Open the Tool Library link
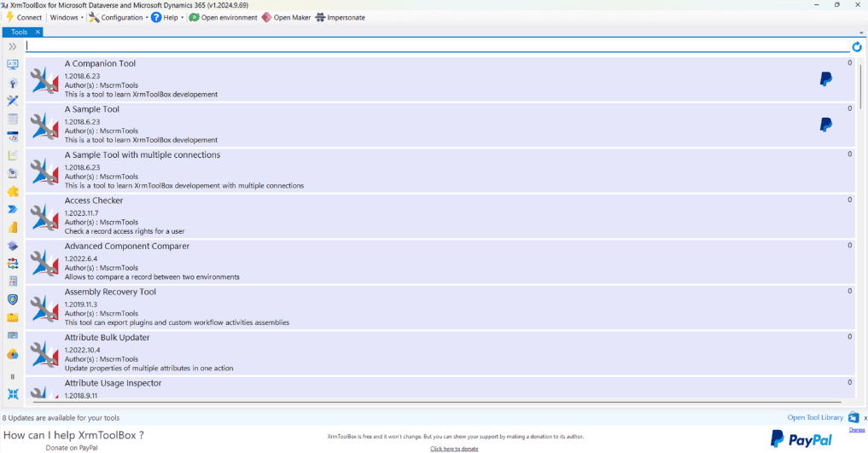Viewport: 868px width, 453px height. pos(814,417)
